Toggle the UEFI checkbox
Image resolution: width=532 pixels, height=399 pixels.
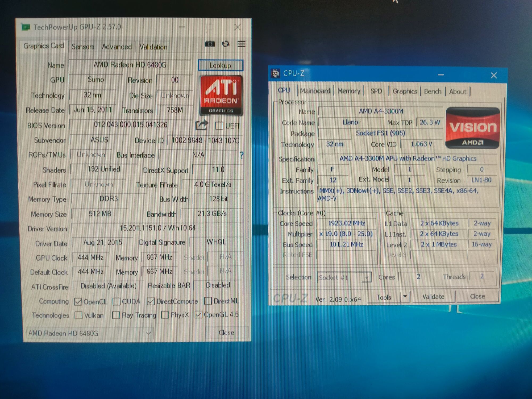coord(219,126)
